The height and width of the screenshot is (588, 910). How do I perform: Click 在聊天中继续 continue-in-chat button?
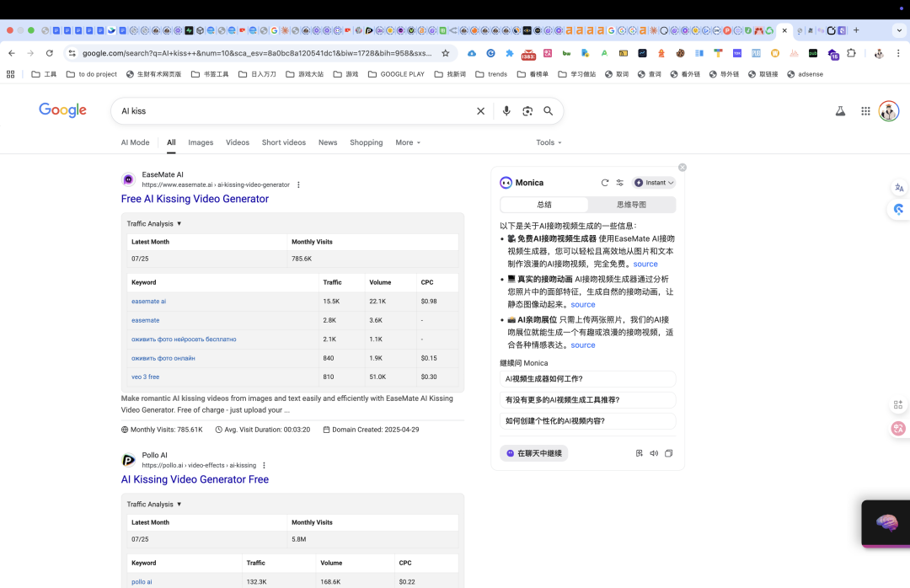[534, 453]
